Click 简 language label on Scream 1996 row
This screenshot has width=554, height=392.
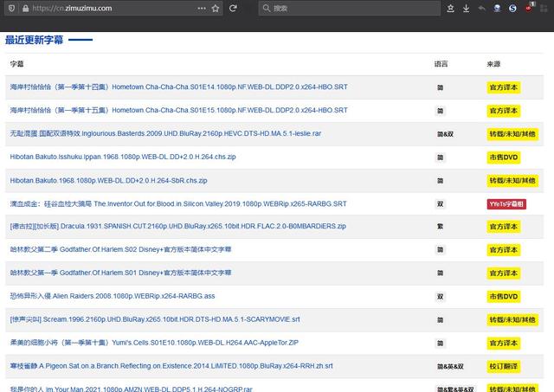click(441, 319)
